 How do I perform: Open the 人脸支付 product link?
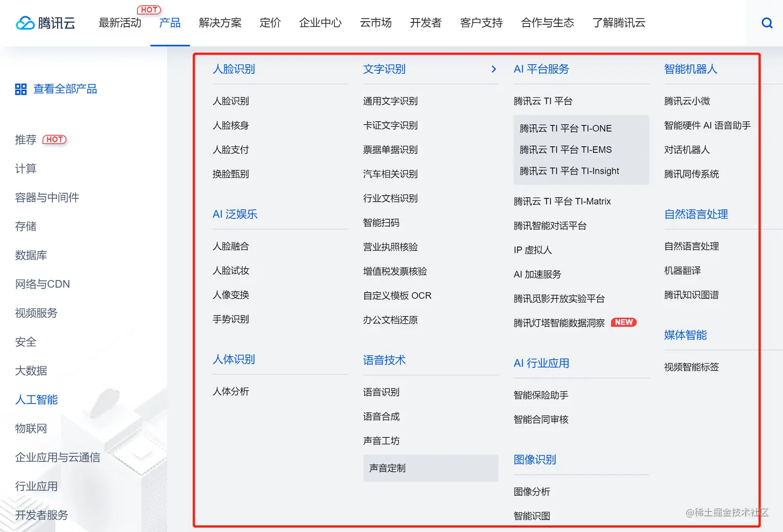(230, 150)
